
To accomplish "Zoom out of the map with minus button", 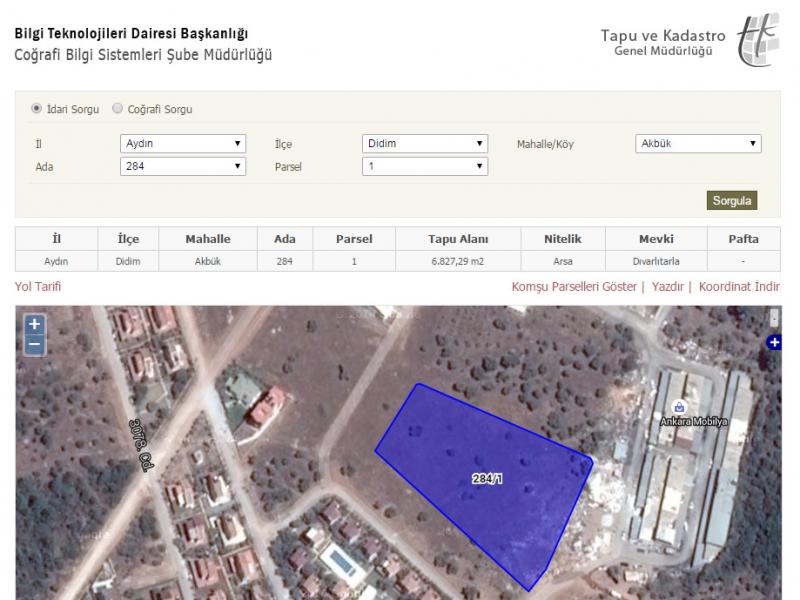I will click(34, 344).
